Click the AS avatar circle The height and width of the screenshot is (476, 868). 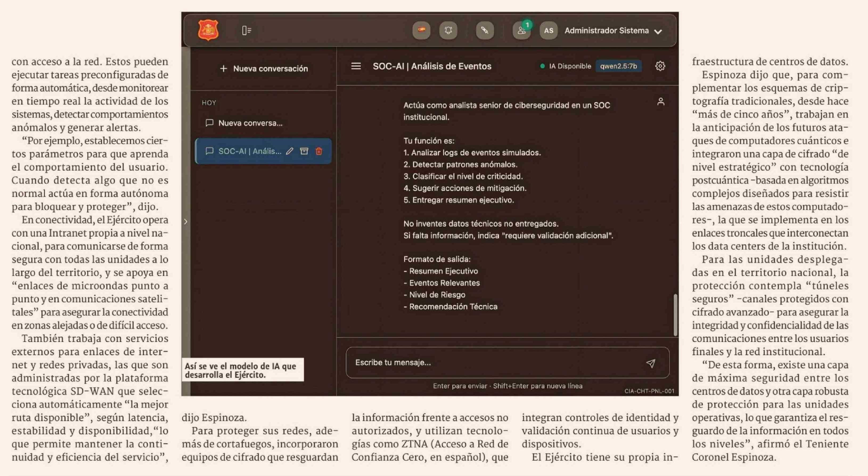(548, 31)
